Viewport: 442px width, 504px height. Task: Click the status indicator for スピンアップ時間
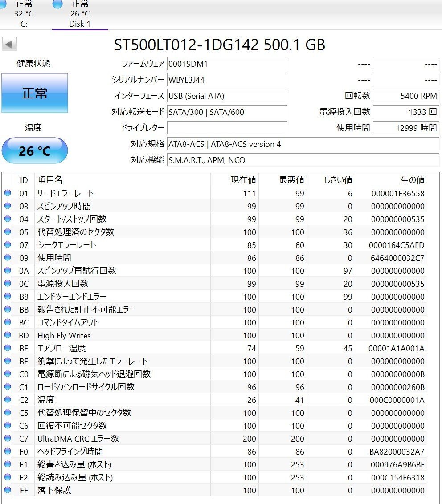pos(7,206)
